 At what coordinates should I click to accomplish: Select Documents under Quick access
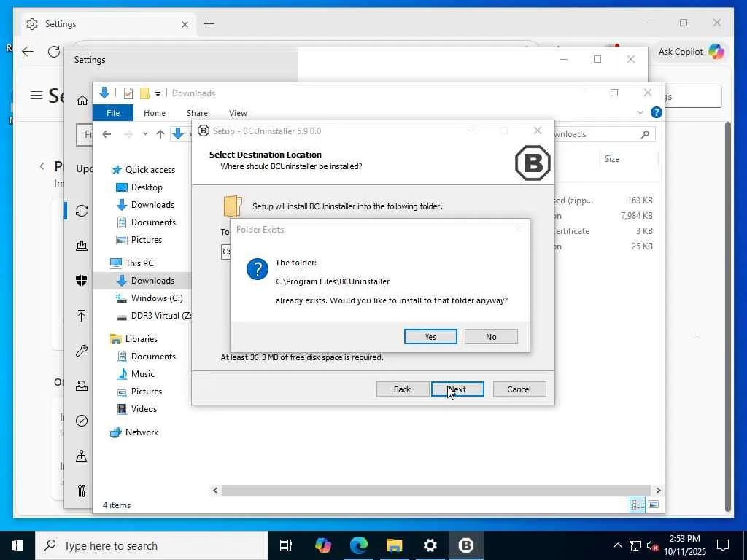point(147,222)
